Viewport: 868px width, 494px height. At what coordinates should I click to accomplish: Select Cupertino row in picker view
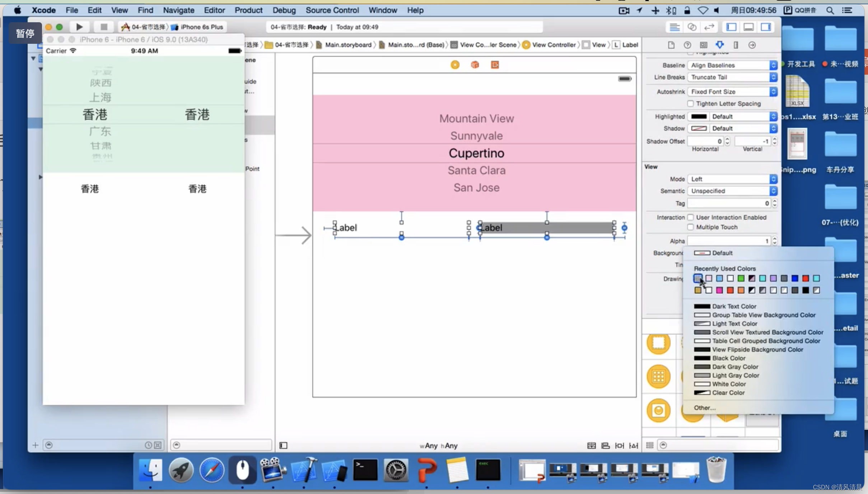(x=476, y=153)
